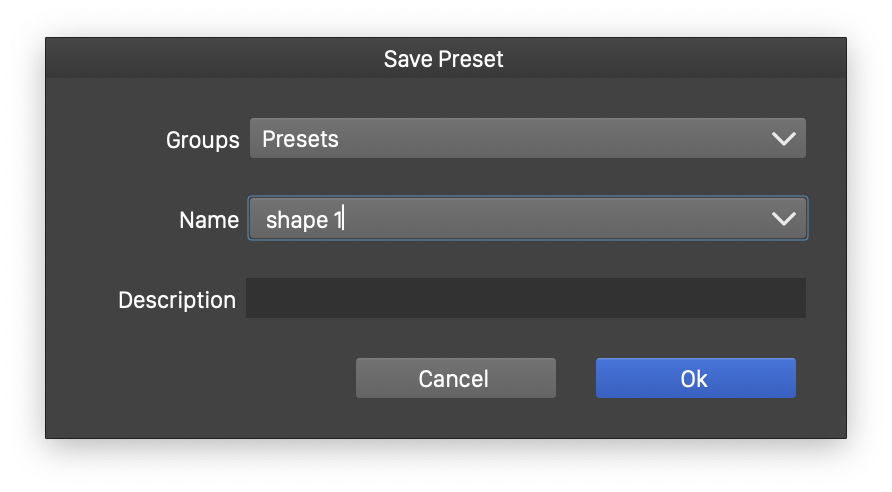The image size is (892, 492).
Task: Click the "Groups" field label
Action: click(x=202, y=140)
